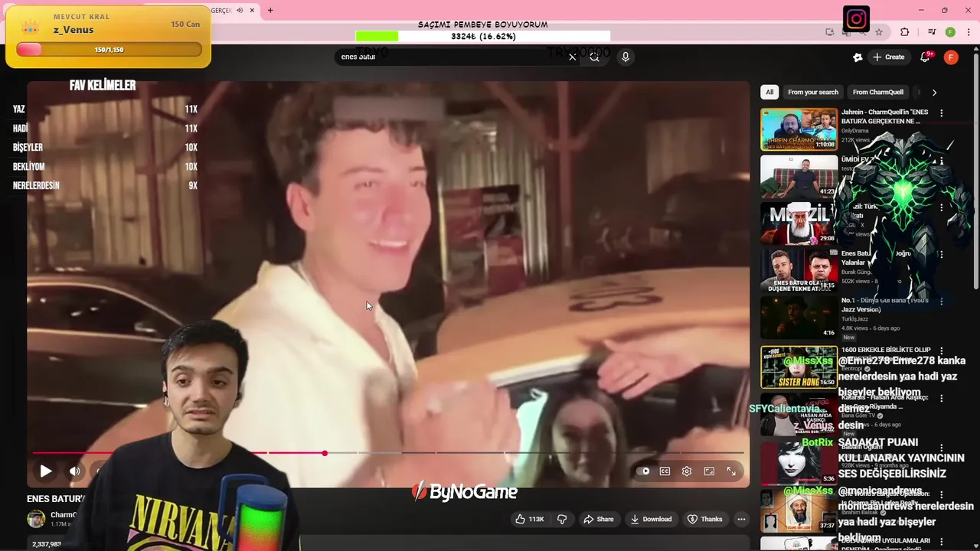Click the Create button
Screen dimensions: 980x551
point(888,57)
